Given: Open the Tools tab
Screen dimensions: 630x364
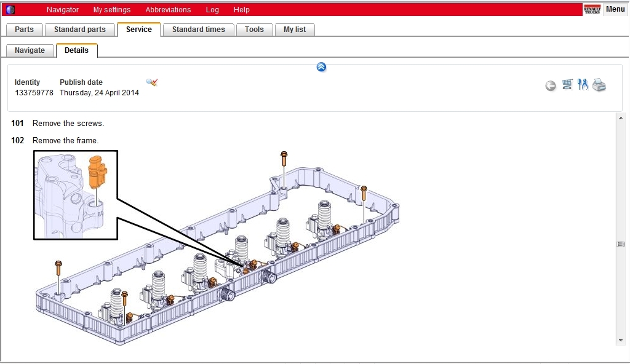Looking at the screenshot, I should point(254,30).
